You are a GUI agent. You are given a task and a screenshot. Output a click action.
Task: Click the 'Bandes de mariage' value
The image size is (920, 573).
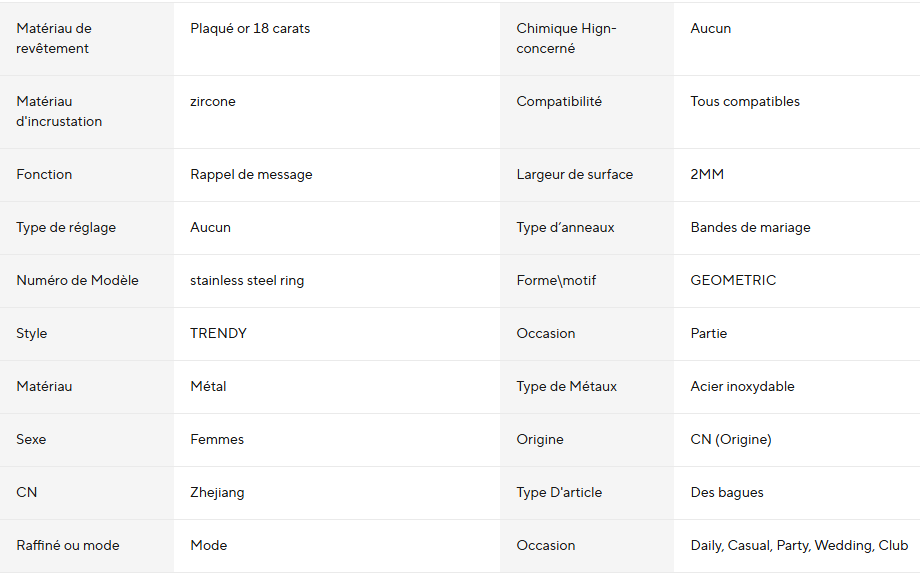(x=750, y=227)
